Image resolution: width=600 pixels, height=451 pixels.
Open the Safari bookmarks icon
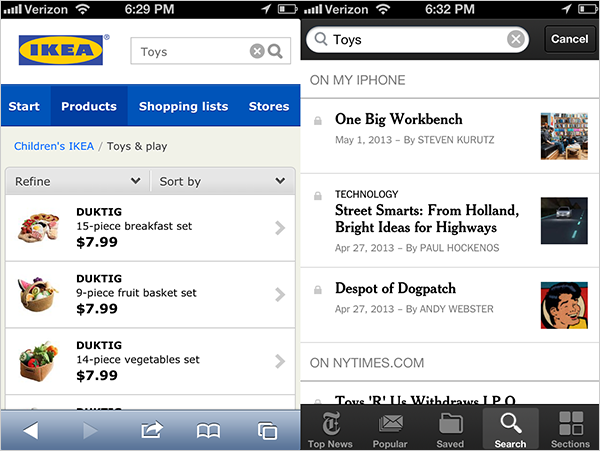[208, 431]
